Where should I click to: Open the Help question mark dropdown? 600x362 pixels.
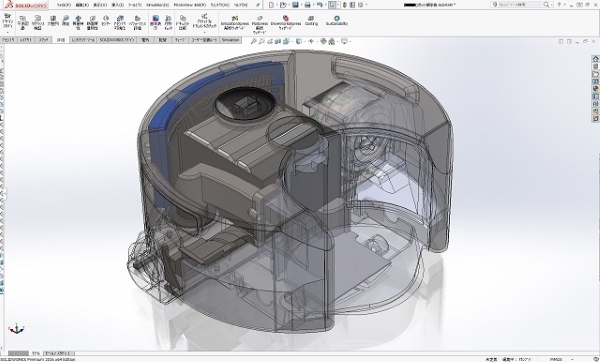(x=560, y=5)
